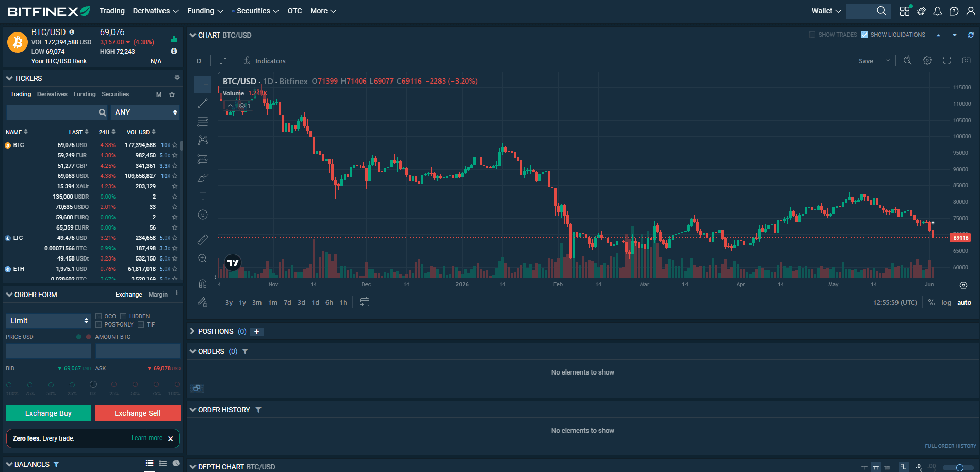980x472 pixels.
Task: Open chart settings gear
Action: [x=927, y=60]
